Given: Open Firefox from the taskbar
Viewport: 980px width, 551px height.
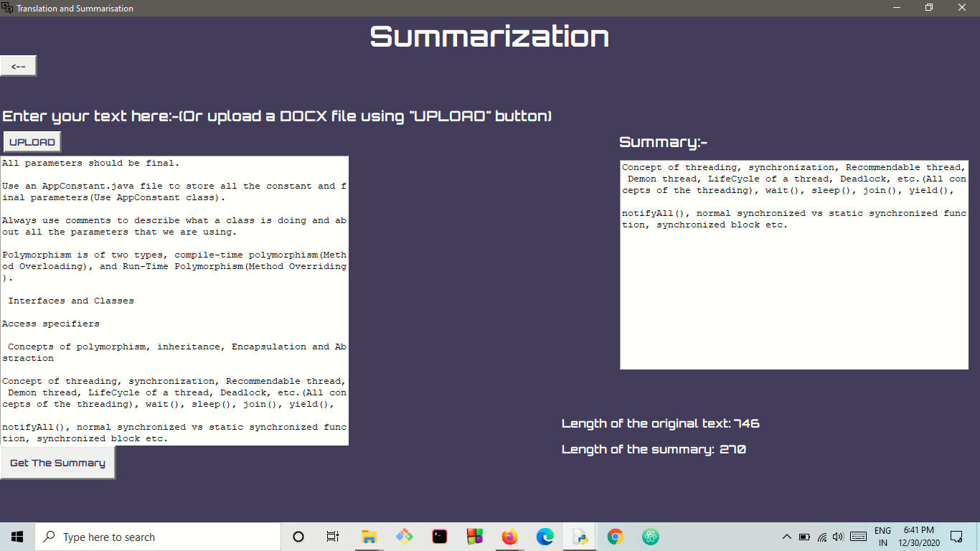Looking at the screenshot, I should pos(509,536).
